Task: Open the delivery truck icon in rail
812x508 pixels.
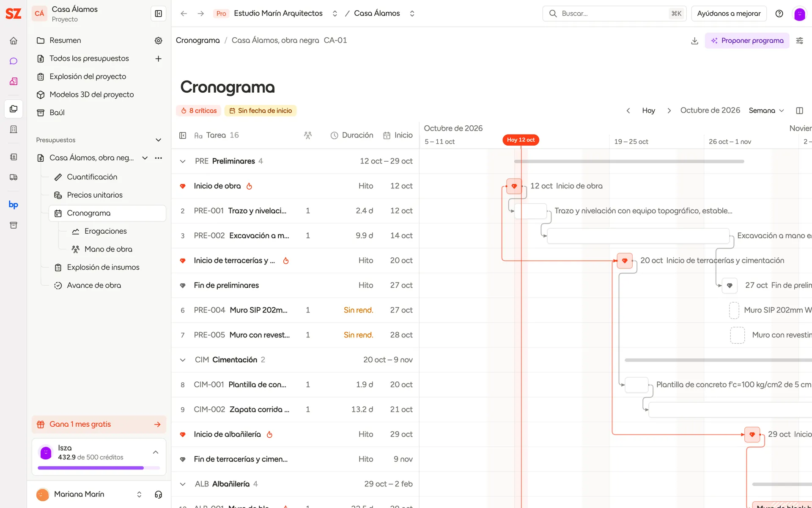Action: click(x=14, y=177)
